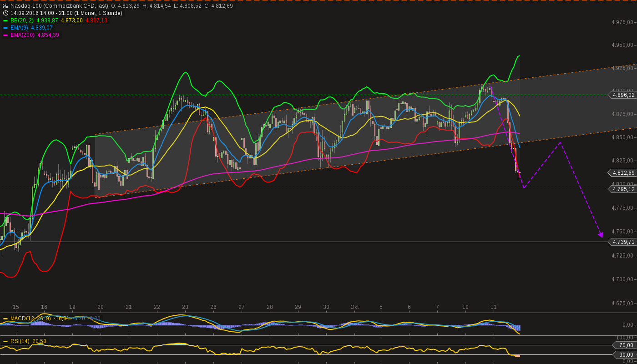Click the 4.950,00 price axis label

point(622,45)
